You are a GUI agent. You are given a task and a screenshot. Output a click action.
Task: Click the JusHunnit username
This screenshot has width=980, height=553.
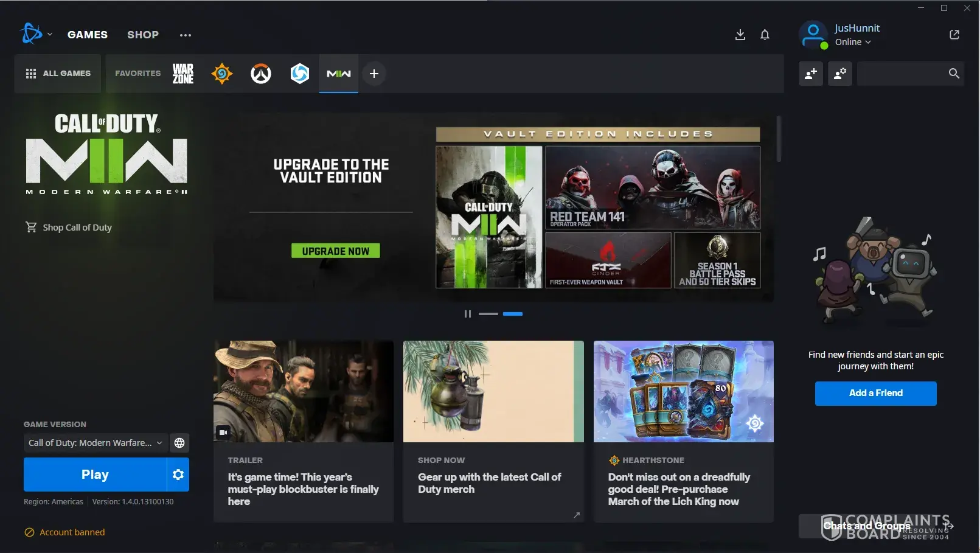(857, 28)
